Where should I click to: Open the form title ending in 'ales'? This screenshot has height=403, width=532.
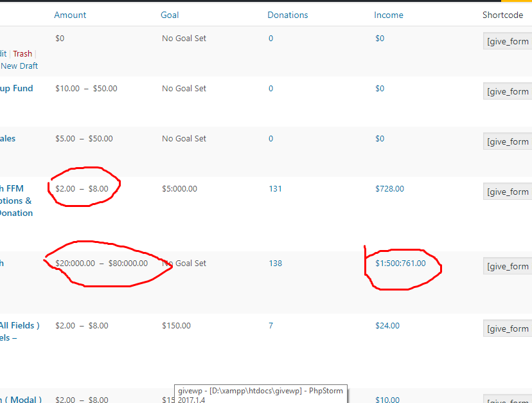[x=8, y=139]
